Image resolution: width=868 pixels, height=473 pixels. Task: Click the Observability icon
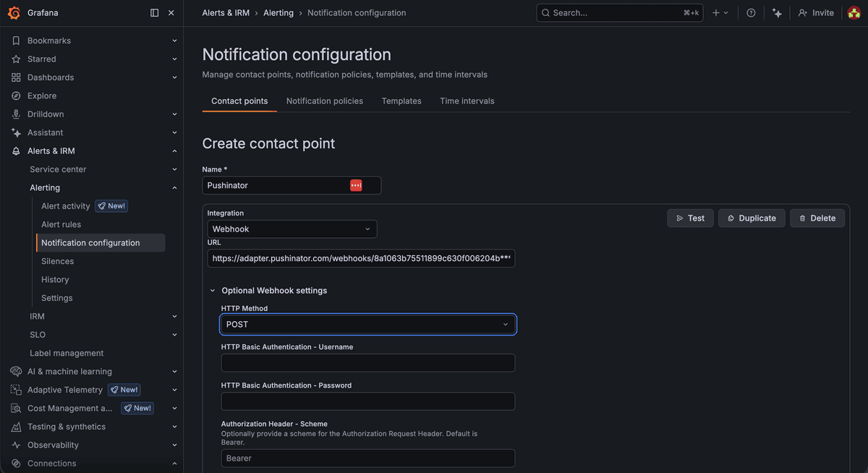16,445
